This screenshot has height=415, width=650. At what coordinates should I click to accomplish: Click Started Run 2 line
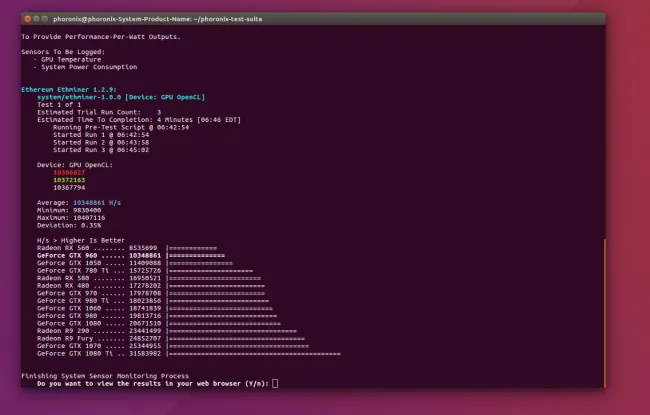[101, 142]
